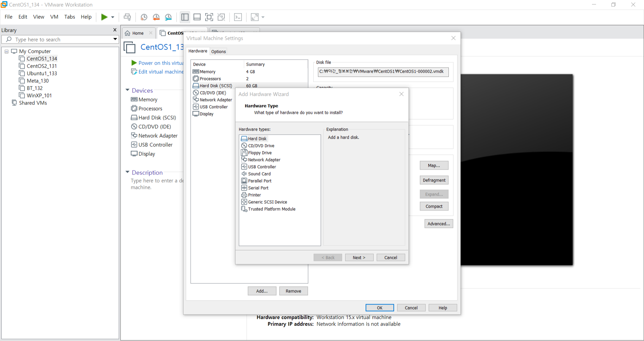The image size is (644, 341).
Task: Open the Snapshot Manager toolbar icon
Action: (x=168, y=17)
